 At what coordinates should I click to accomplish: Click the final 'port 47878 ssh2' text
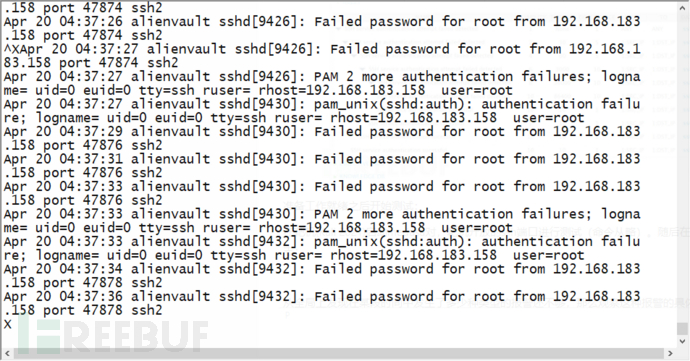click(102, 310)
